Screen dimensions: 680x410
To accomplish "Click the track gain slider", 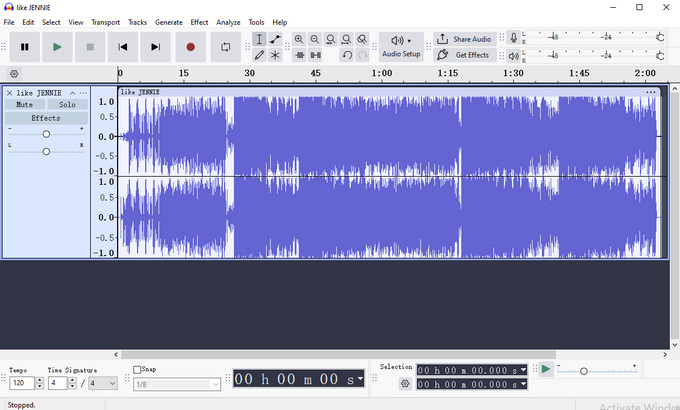I will coord(46,134).
